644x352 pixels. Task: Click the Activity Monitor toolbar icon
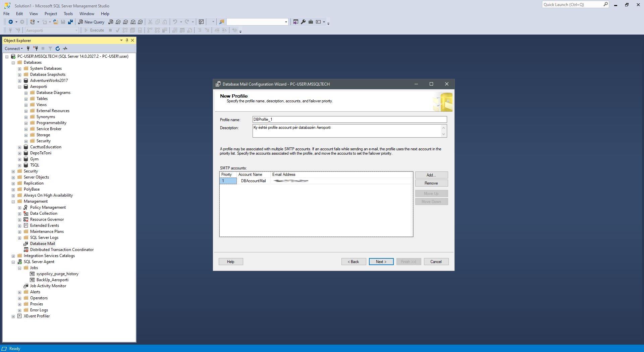coord(201,22)
